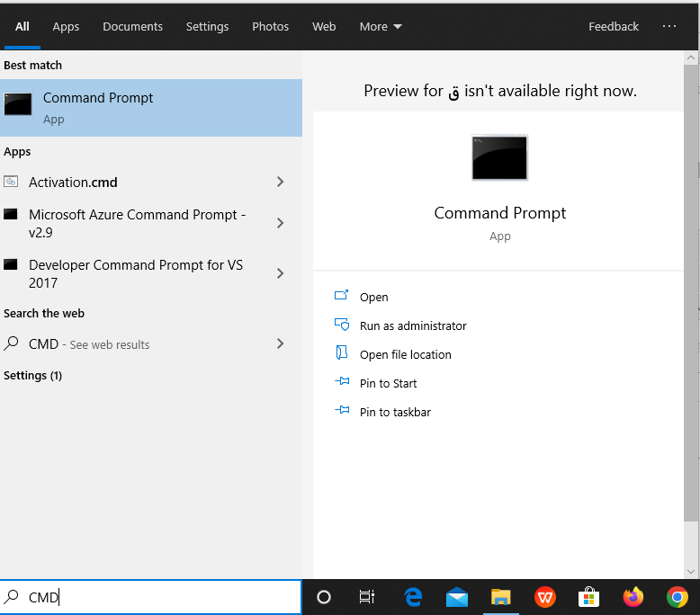Viewport: 700px width, 615px height.
Task: Click the preview pane scrollbar up arrow
Action: pyautogui.click(x=691, y=58)
